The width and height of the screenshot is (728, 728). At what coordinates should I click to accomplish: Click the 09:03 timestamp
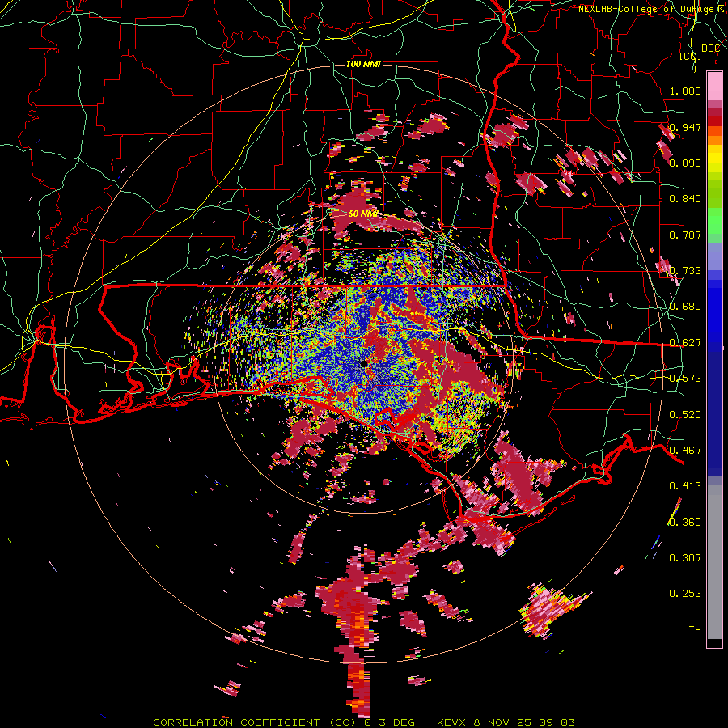pyautogui.click(x=557, y=722)
